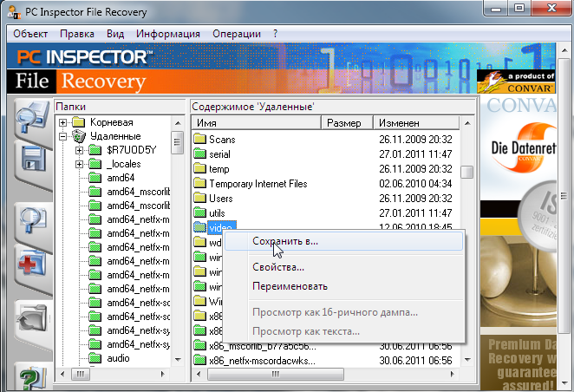Screen dimensions: 574x392
Task: Click the green question mark help icon
Action: pos(32,377)
